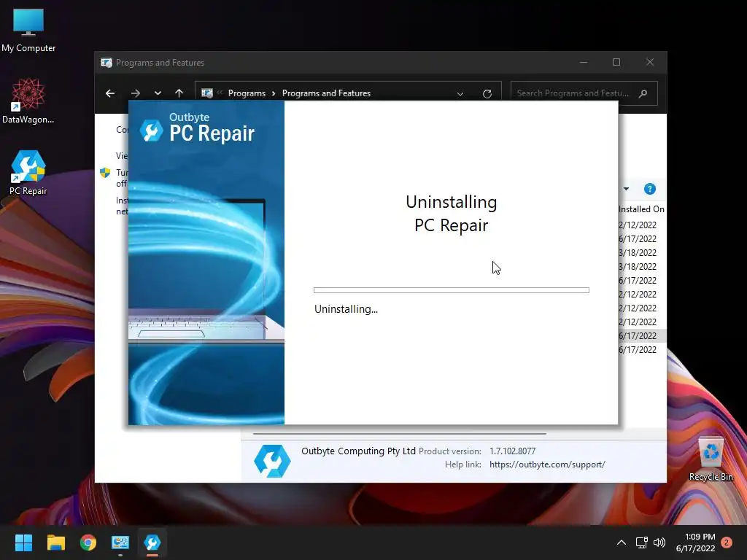This screenshot has height=560, width=747.
Task: Open notification center with 2 alerts
Action: click(727, 542)
